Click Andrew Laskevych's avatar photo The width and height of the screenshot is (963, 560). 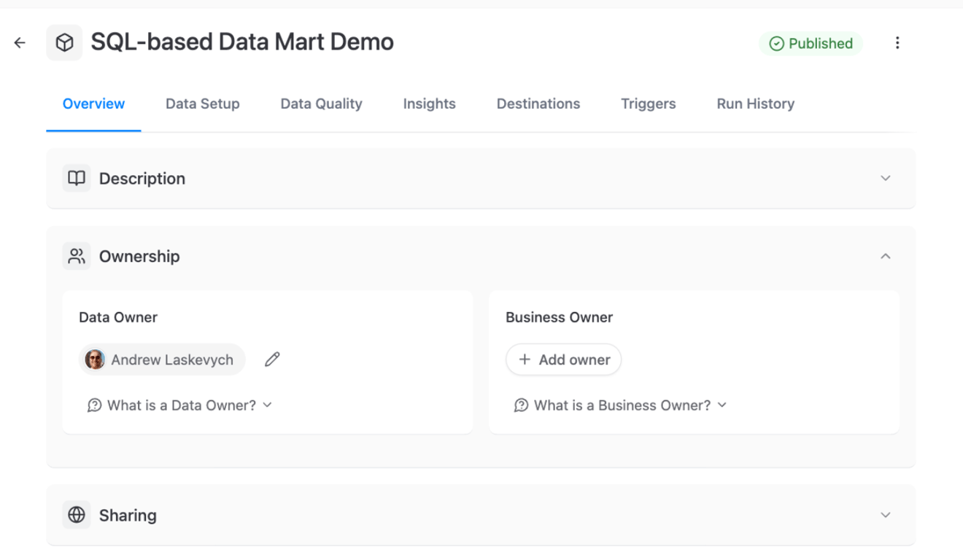pyautogui.click(x=95, y=359)
